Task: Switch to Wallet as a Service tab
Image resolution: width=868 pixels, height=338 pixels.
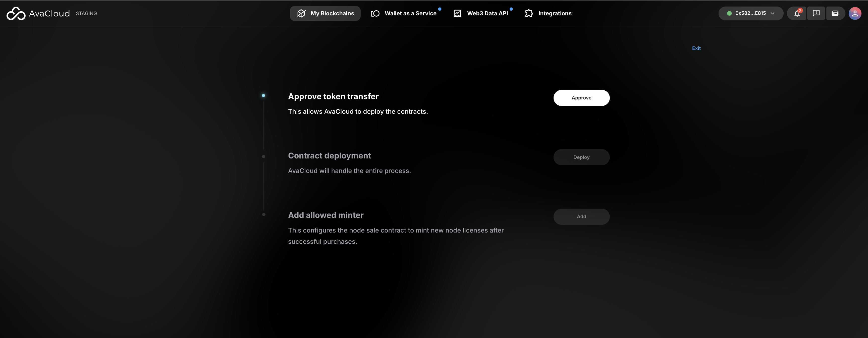Action: [x=410, y=14]
